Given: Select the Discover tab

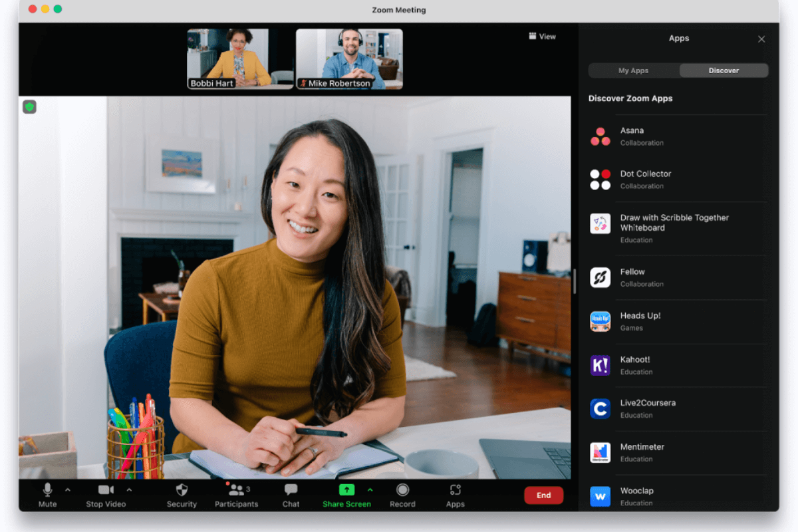Looking at the screenshot, I should point(724,70).
